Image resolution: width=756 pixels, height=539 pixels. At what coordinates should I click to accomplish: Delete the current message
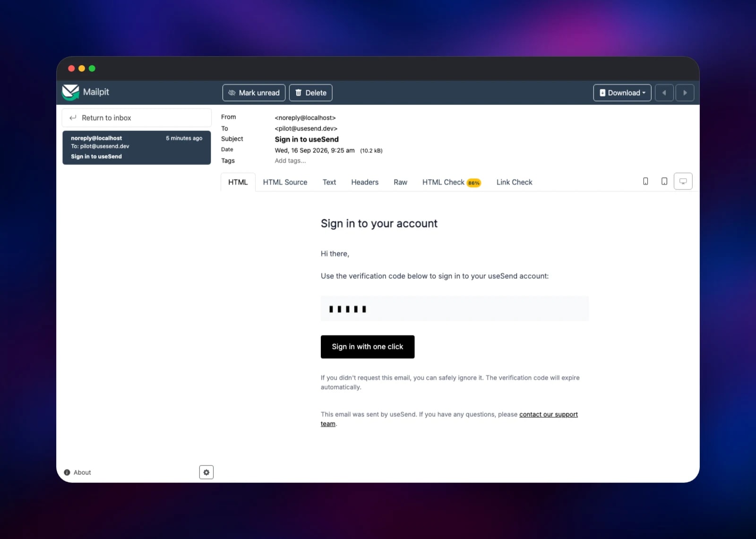(310, 93)
